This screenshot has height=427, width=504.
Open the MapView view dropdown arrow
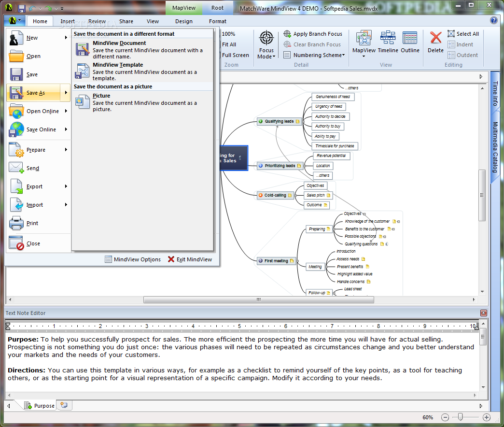coord(364,56)
